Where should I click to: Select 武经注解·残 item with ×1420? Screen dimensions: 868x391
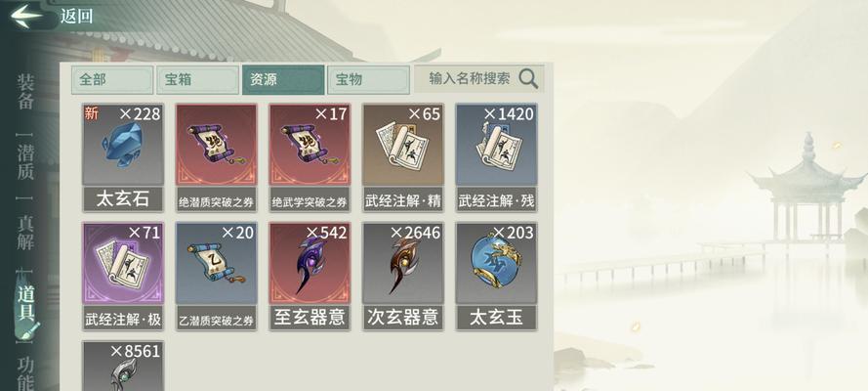[496, 157]
